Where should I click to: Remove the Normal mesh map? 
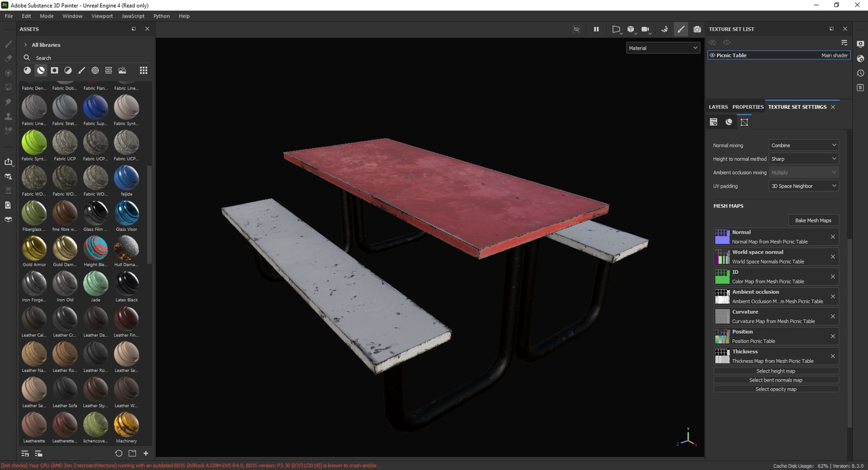coord(833,237)
